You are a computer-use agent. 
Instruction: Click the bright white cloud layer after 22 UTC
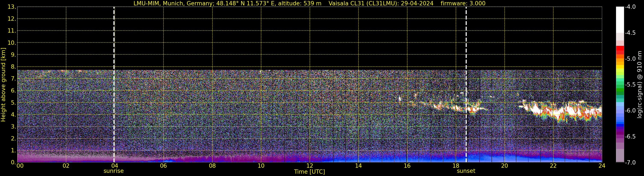[x=572, y=110]
